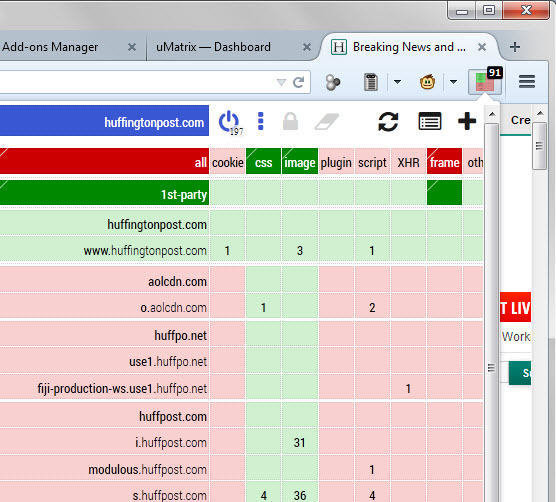The image size is (556, 502).
Task: Toggle the script column header
Action: (372, 161)
